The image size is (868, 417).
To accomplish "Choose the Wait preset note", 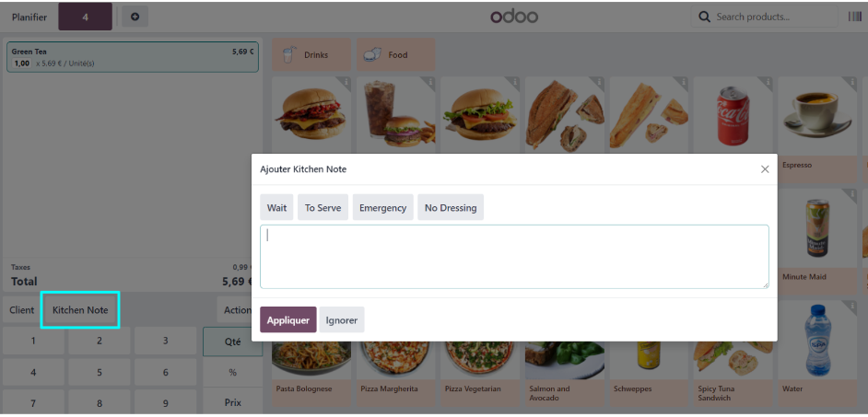I will click(x=276, y=207).
